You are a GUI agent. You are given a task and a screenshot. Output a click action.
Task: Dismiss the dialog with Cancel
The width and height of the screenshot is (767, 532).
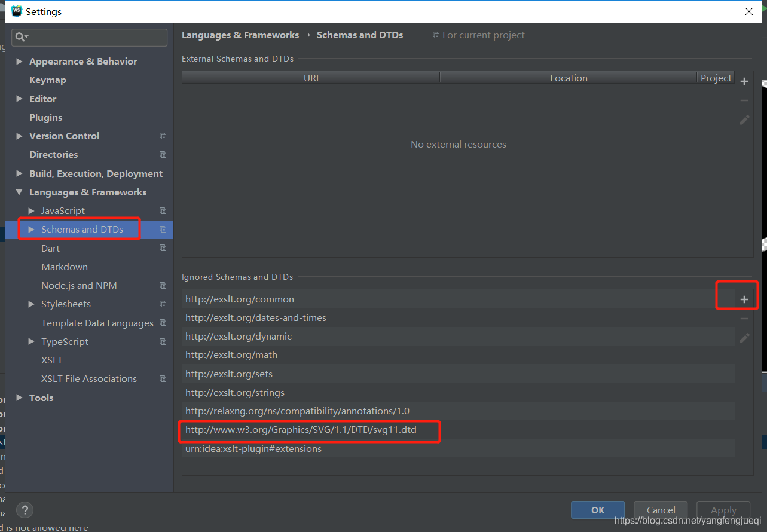pos(660,510)
